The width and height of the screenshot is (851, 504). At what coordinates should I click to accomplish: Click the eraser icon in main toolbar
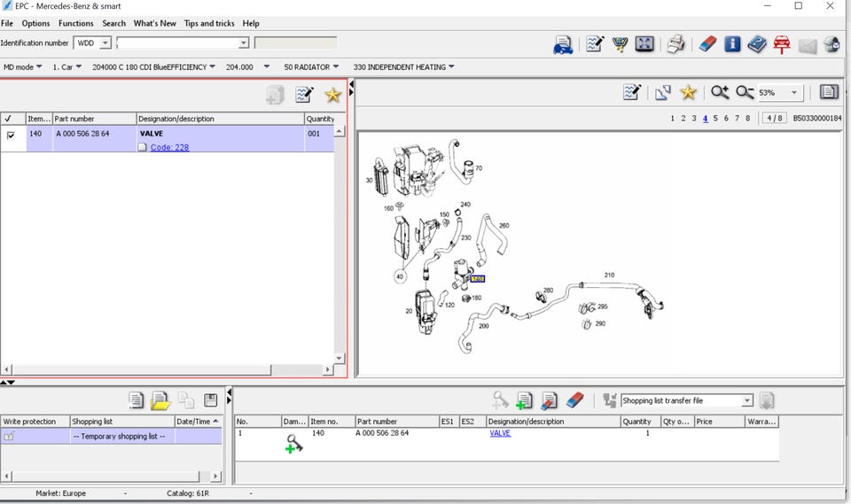point(707,44)
